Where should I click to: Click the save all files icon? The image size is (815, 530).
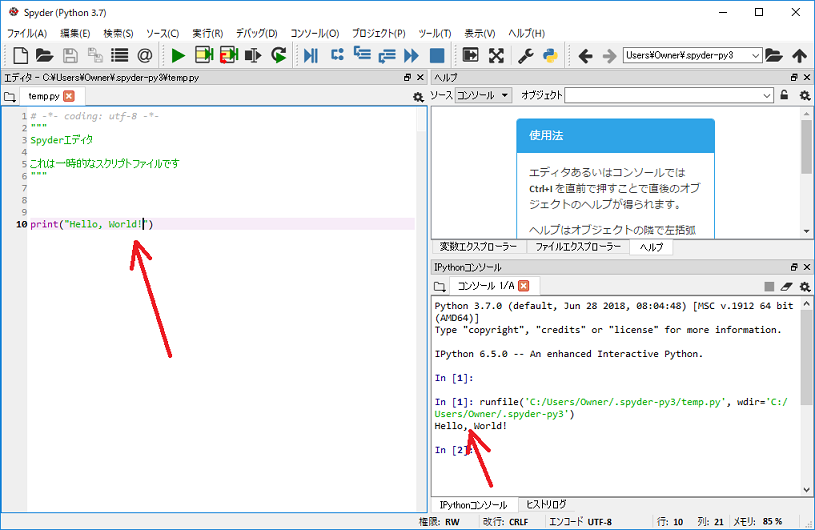click(x=95, y=55)
